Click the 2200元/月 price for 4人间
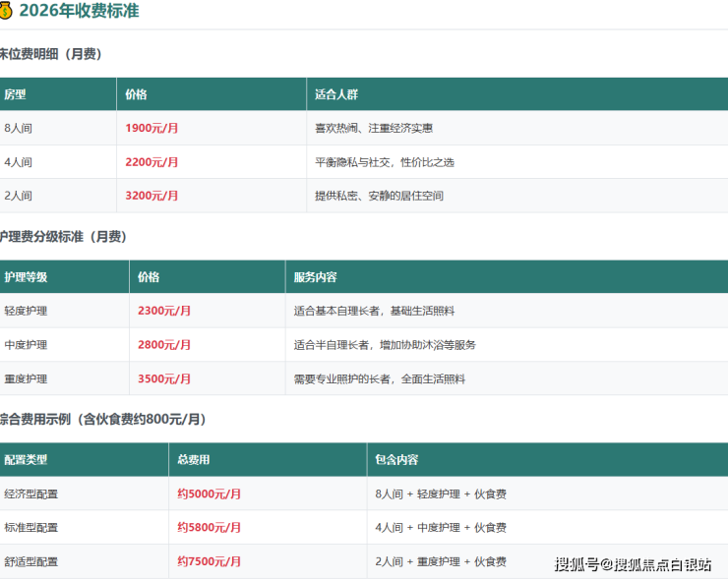 point(152,162)
